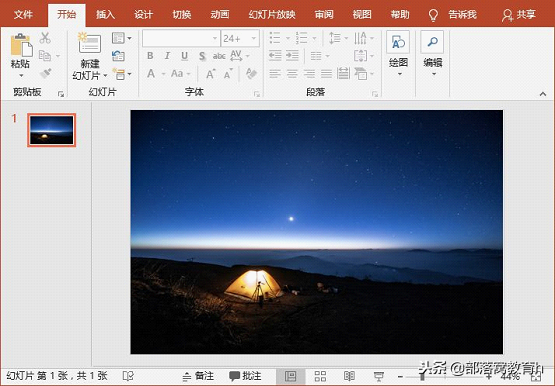555x386 pixels.
Task: Toggle Bold formatting
Action: [x=150, y=56]
